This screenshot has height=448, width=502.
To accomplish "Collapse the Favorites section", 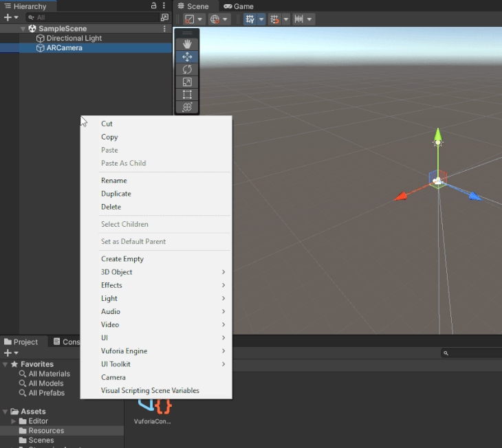I will [x=5, y=364].
